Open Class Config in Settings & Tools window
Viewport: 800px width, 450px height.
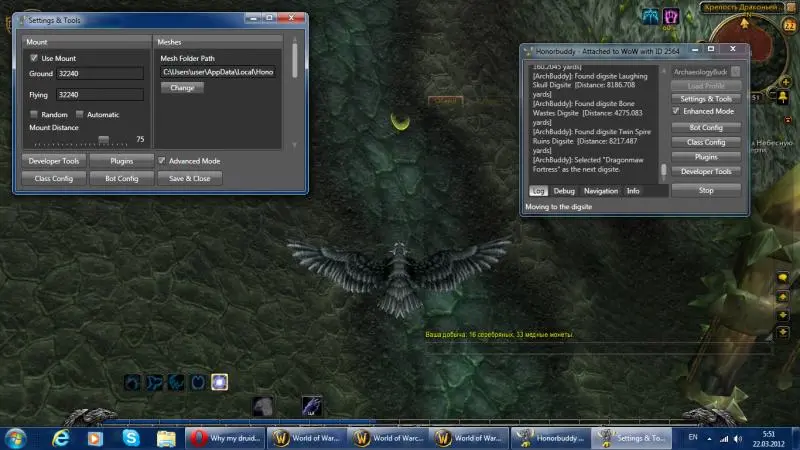(x=54, y=179)
